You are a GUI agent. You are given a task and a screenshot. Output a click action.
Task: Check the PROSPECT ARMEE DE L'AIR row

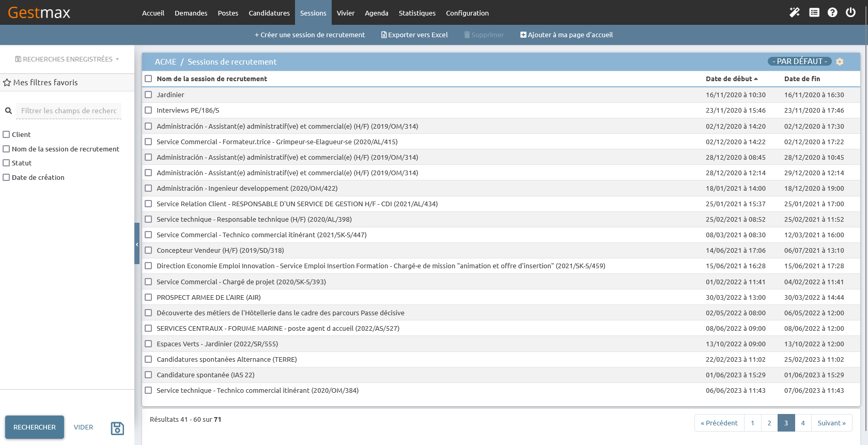pos(148,297)
